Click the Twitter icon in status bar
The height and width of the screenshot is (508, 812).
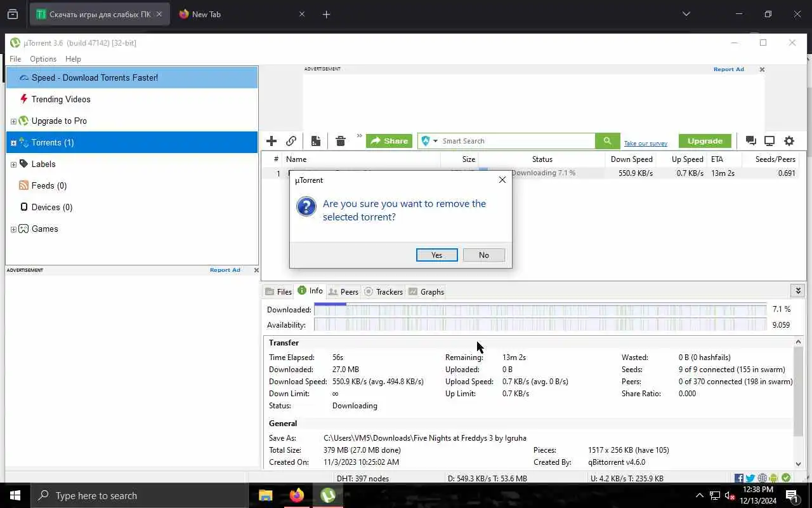click(x=750, y=478)
